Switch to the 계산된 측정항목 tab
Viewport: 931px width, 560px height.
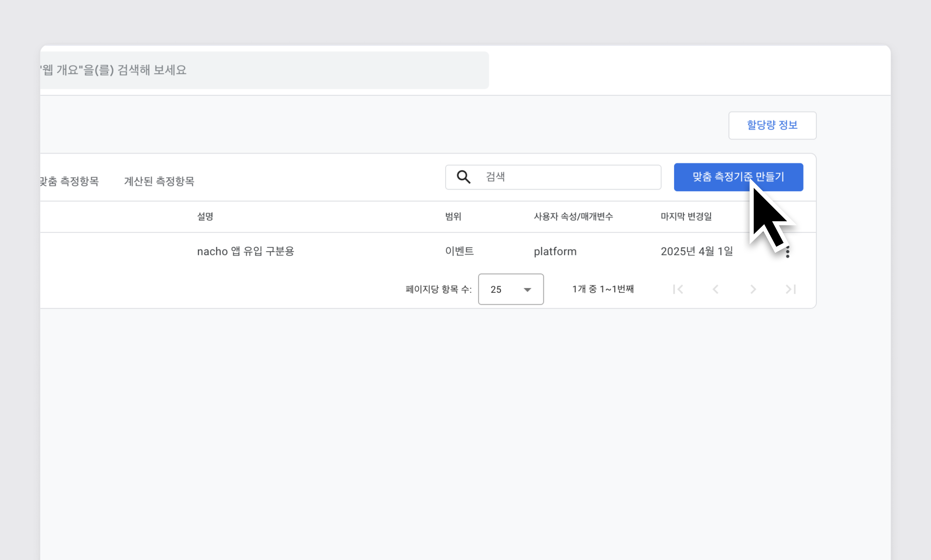click(x=159, y=181)
